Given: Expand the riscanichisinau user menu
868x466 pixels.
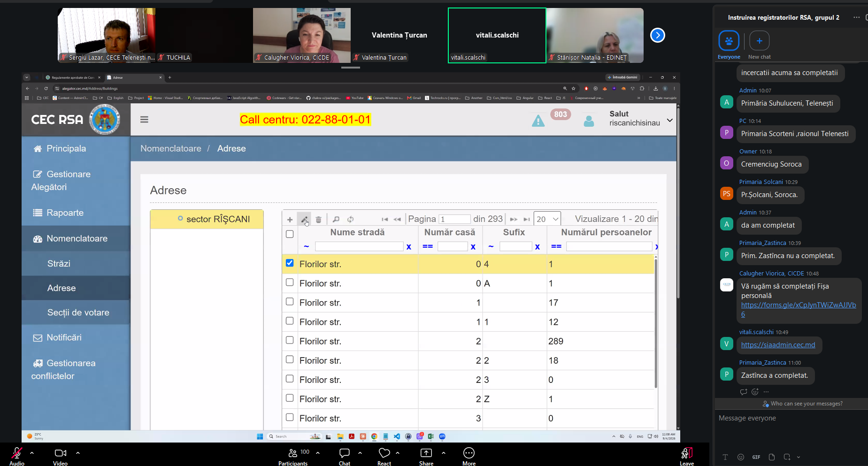Looking at the screenshot, I should (x=670, y=120).
